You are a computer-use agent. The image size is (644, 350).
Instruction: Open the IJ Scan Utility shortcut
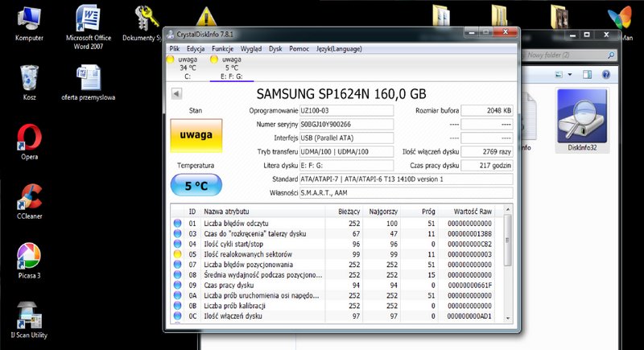(29, 320)
